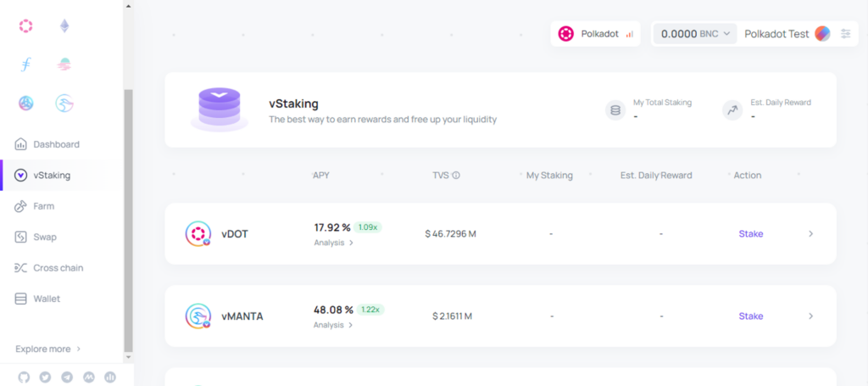Expand the vDOT row chevron
This screenshot has width=868, height=386.
(811, 233)
